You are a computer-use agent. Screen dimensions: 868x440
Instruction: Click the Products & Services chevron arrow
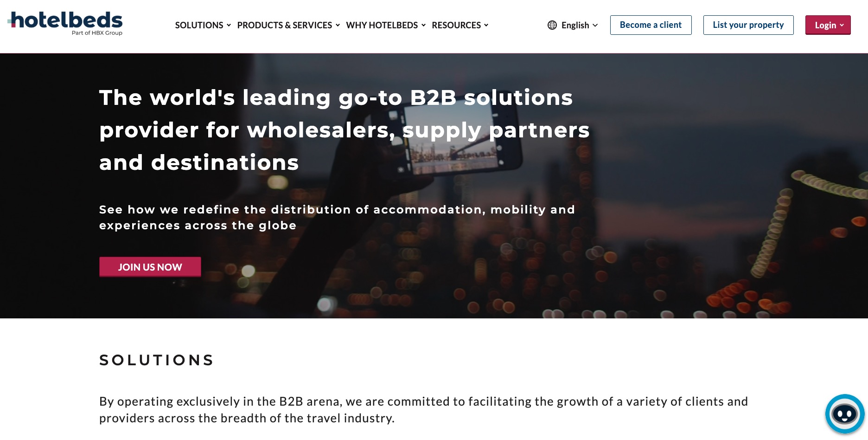[x=338, y=25]
